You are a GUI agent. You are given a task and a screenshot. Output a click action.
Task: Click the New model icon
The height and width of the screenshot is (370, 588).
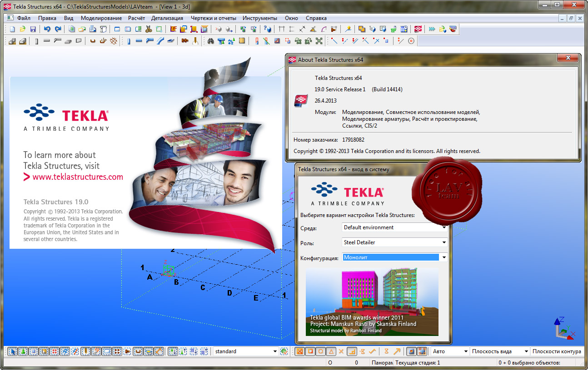pyautogui.click(x=12, y=29)
